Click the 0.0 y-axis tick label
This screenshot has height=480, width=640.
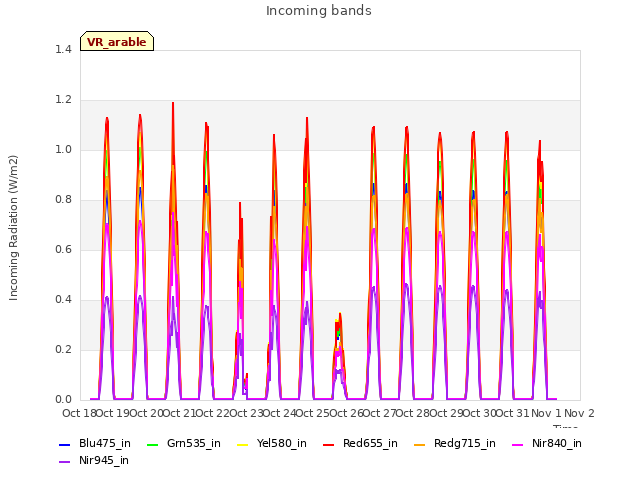[x=63, y=399]
